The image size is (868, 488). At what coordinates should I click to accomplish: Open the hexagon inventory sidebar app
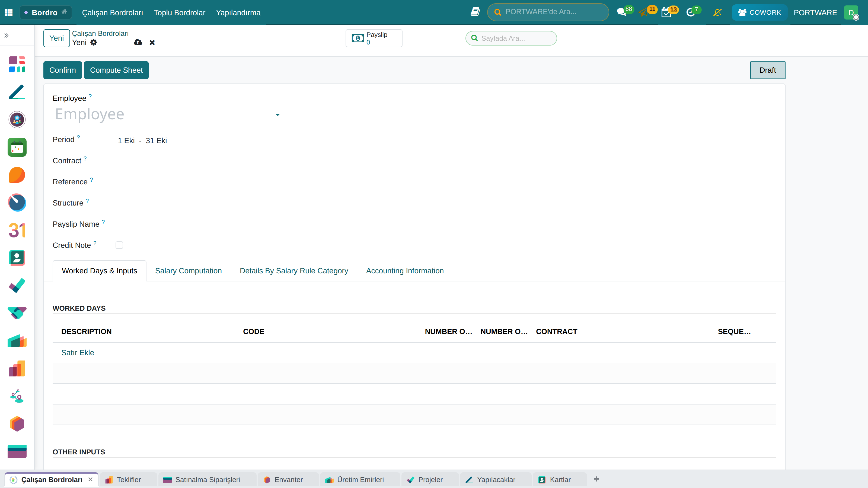[17, 424]
